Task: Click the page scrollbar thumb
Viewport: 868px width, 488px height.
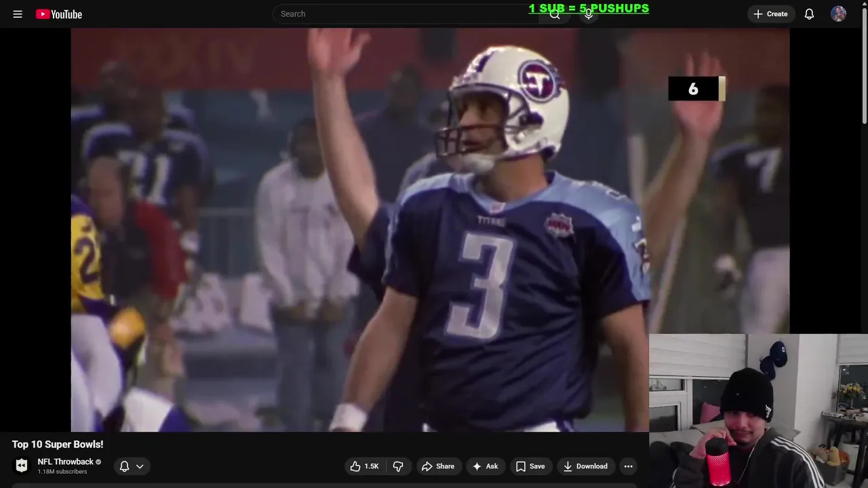Action: click(864, 64)
